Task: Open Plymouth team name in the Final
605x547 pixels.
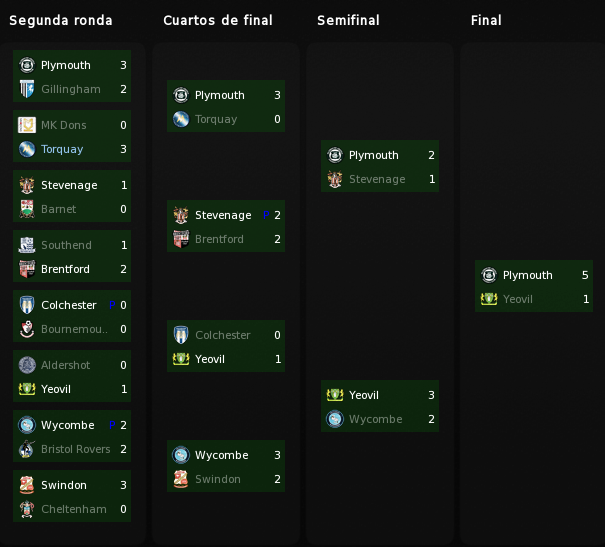Action: (x=527, y=275)
